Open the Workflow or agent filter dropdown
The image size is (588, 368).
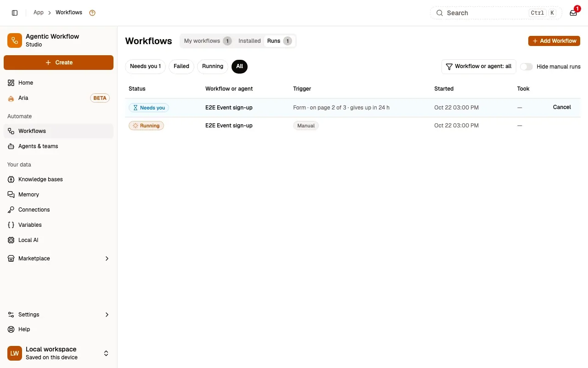(479, 66)
